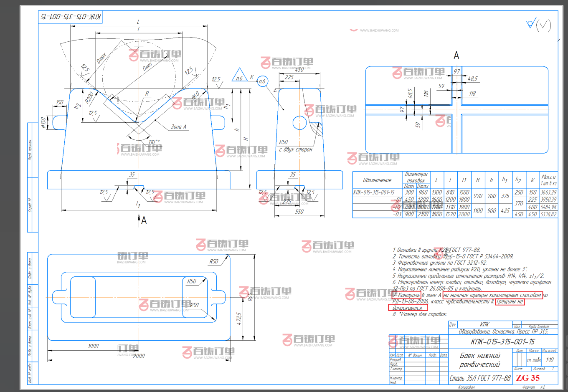Screen dimensions: 568x392
Task: Select the "Dmax" column header
Action: click(423, 186)
